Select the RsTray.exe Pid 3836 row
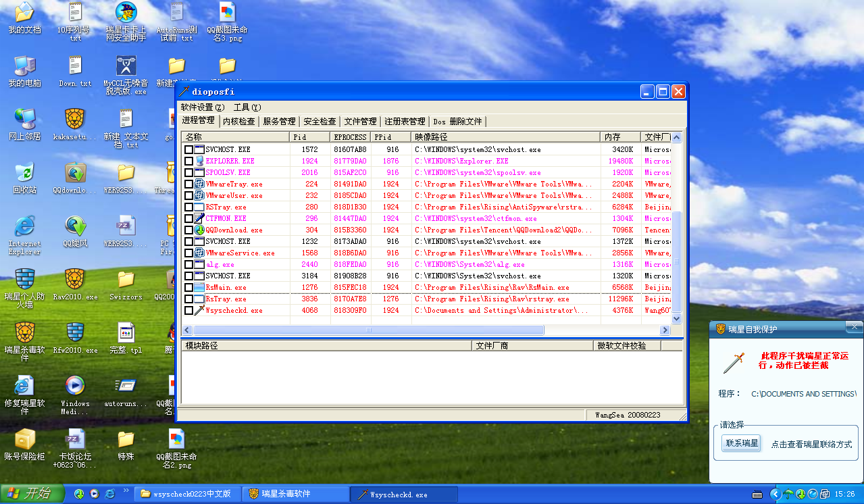The height and width of the screenshot is (504, 864). click(x=427, y=299)
